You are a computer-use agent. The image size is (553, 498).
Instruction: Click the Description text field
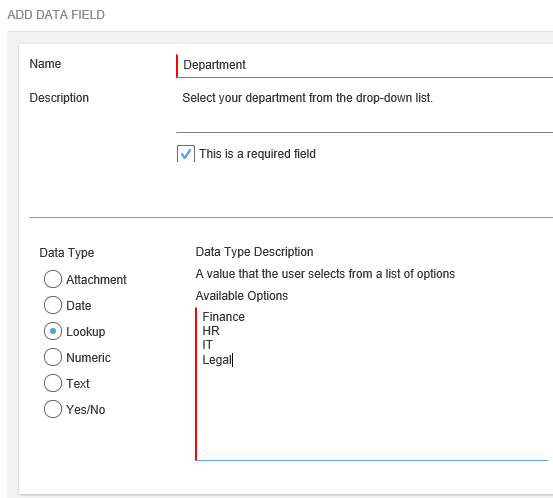(365, 110)
